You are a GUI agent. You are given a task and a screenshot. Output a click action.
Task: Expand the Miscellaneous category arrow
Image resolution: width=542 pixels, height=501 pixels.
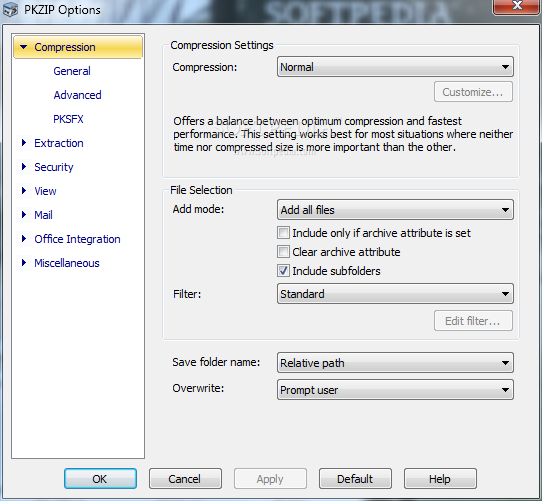(x=24, y=263)
